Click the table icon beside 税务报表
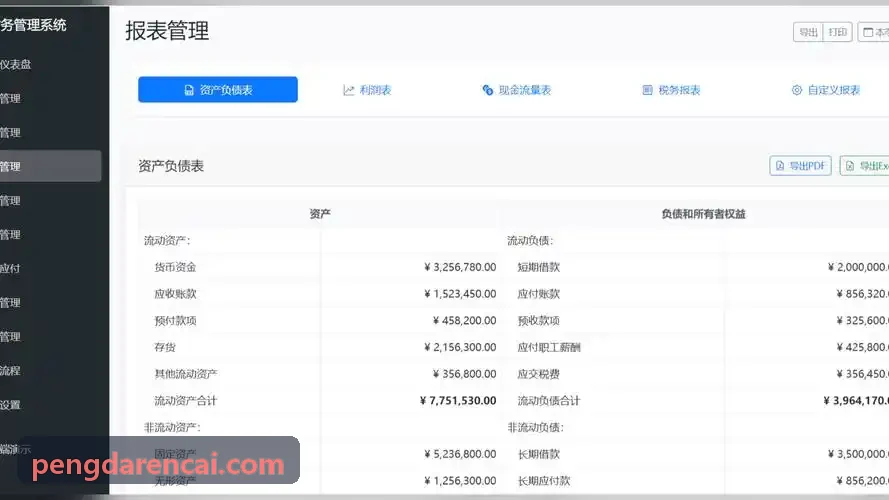The height and width of the screenshot is (500, 889). tap(647, 90)
